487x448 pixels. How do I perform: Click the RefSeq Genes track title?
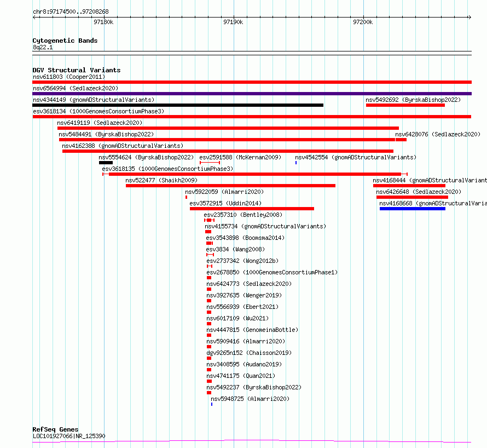tap(55, 430)
